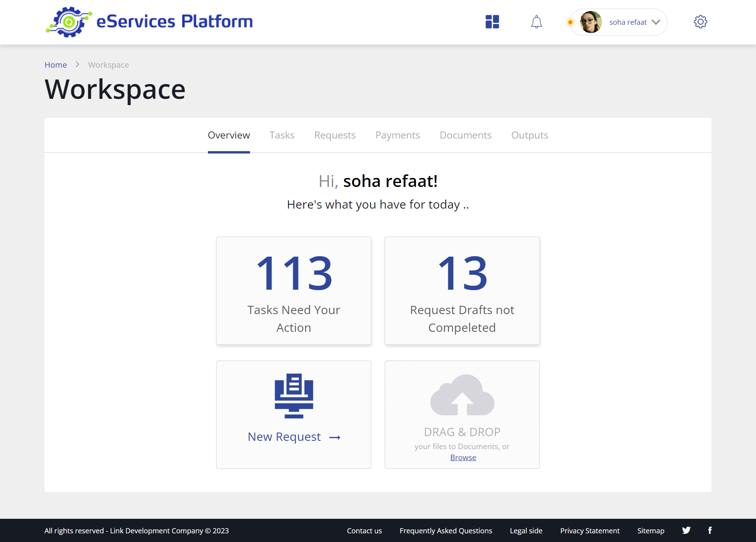
Task: Open Twitter via the footer icon
Action: pos(686,530)
